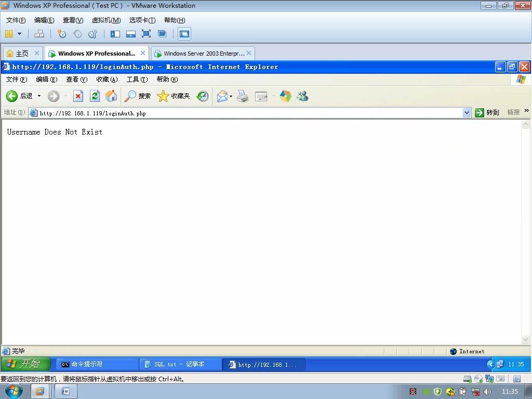532x399 pixels.
Task: Close the Windows XP Professional tab
Action: 143,53
